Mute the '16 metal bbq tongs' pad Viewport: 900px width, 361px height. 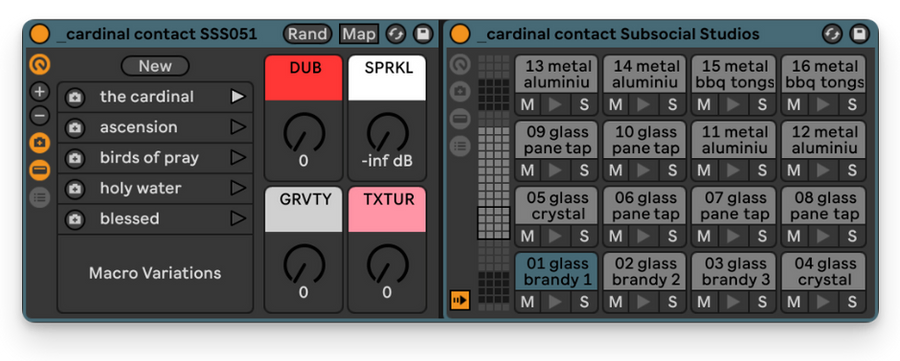click(x=794, y=104)
